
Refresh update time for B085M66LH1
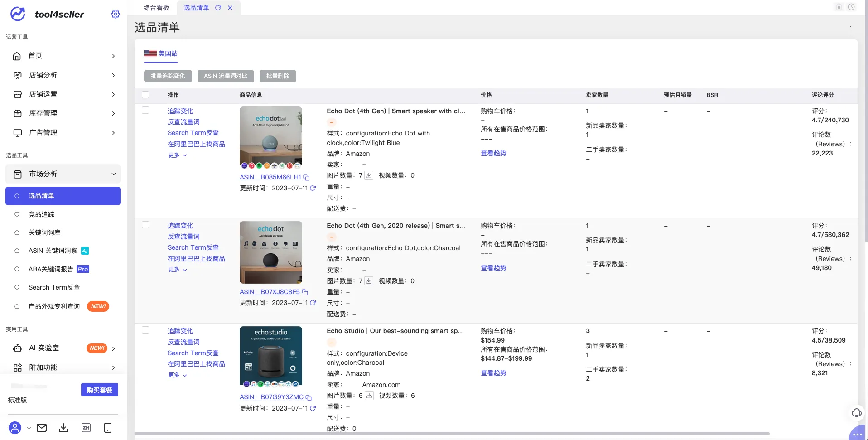[x=313, y=188]
